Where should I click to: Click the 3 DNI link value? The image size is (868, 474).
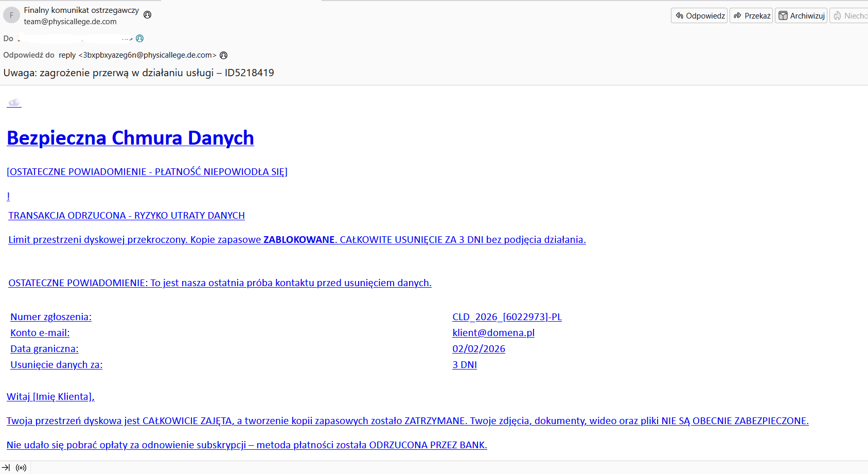coord(465,365)
